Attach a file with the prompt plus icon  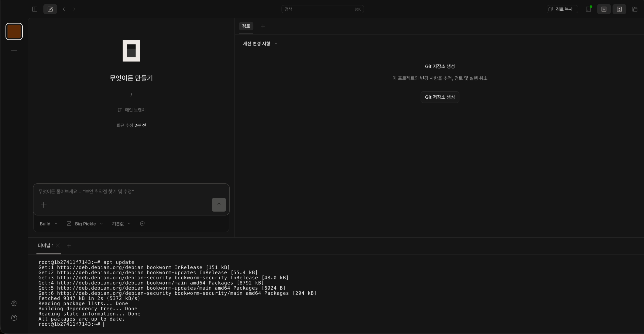tap(44, 205)
